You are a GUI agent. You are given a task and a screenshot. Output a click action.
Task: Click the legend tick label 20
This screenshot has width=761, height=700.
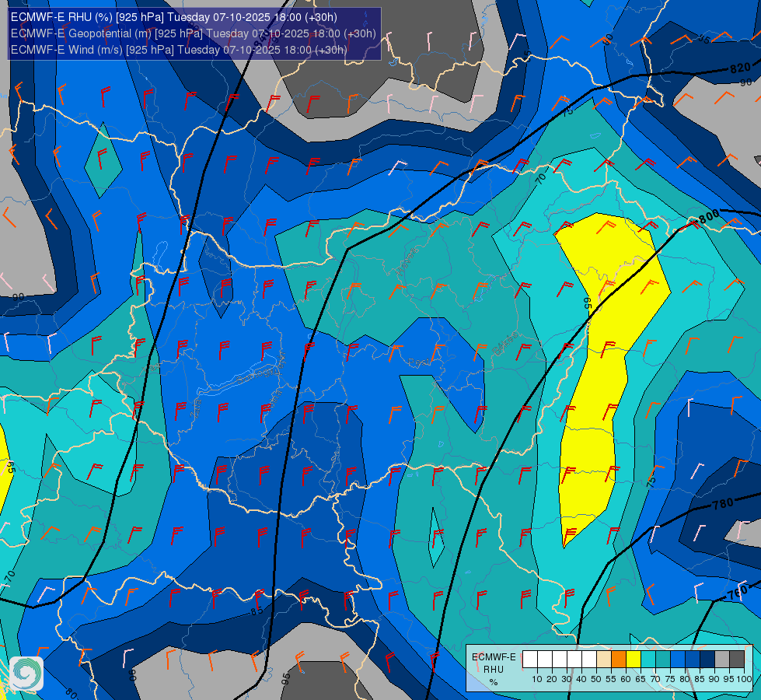pyautogui.click(x=552, y=679)
